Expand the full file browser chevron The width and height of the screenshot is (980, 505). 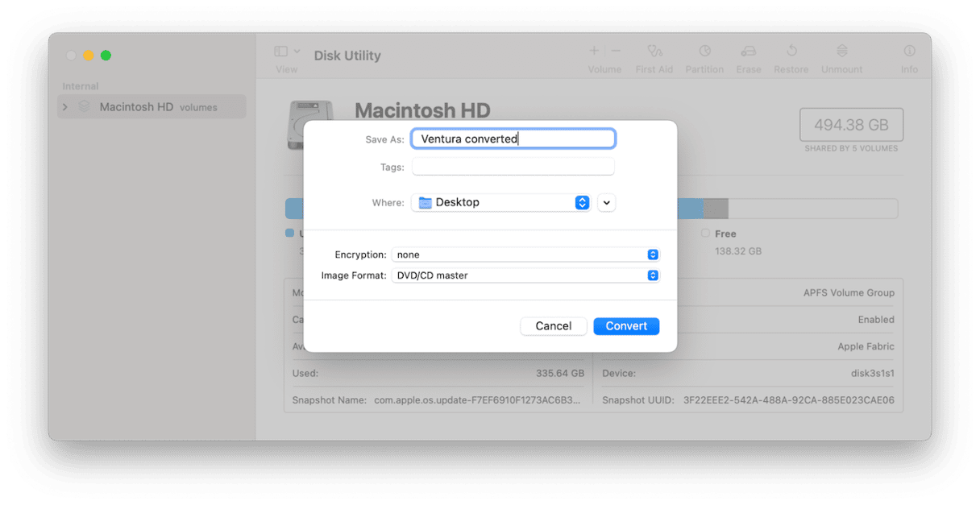pyautogui.click(x=607, y=203)
